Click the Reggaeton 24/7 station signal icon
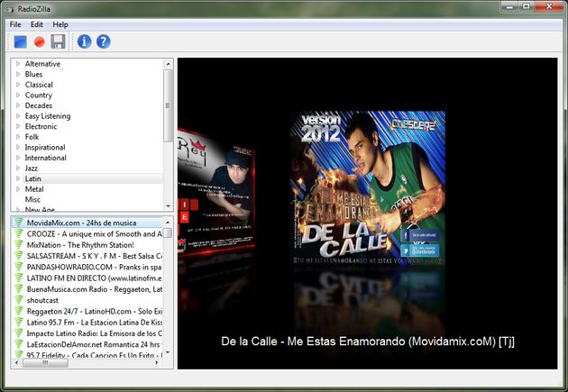Viewport: 568px width, 392px height. click(x=18, y=311)
